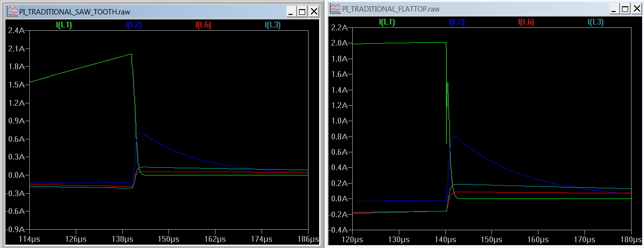Select I(L6) trace label in FLATTOP window
Screen dimensions: 644x248
[x=526, y=22]
